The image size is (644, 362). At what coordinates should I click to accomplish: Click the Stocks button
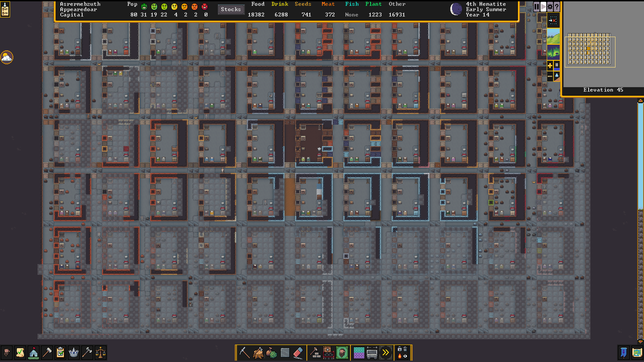(x=231, y=9)
